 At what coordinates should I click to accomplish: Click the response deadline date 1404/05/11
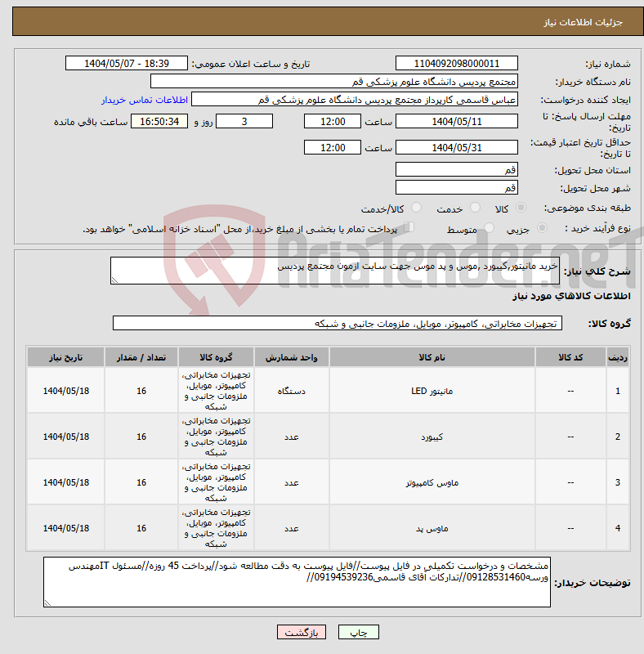tap(457, 121)
